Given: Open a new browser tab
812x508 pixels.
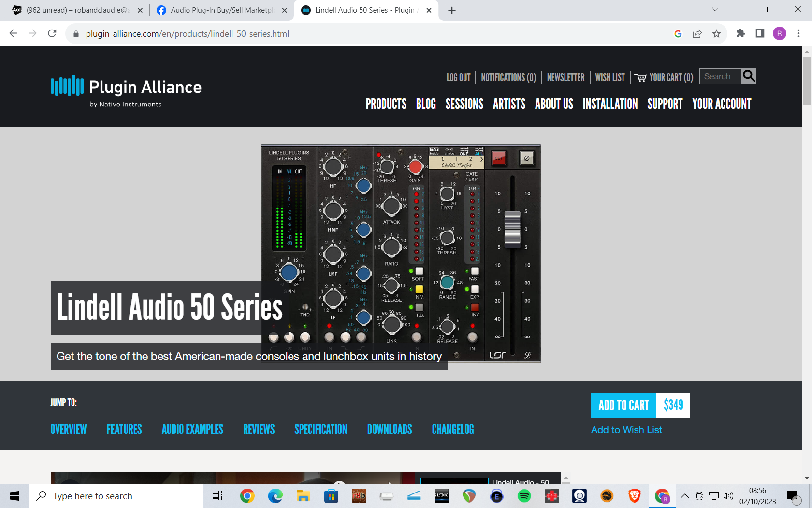Looking at the screenshot, I should point(452,10).
